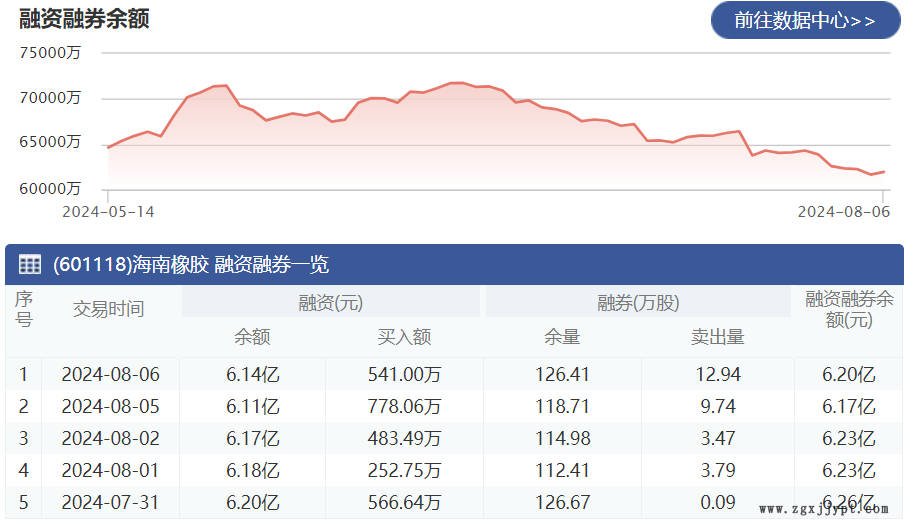Screen dimensions: 916x531
Task: Click the 交易时间 column header
Action: 109,309
